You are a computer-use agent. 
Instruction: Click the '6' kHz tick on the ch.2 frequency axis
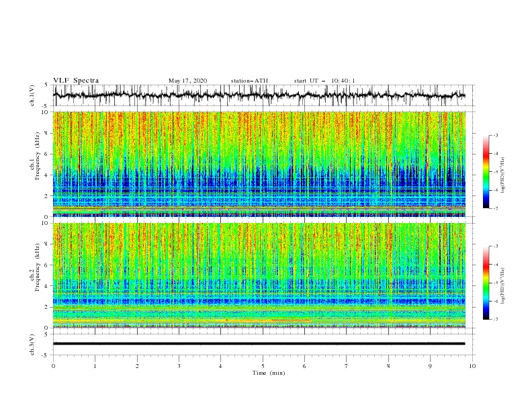coord(47,265)
